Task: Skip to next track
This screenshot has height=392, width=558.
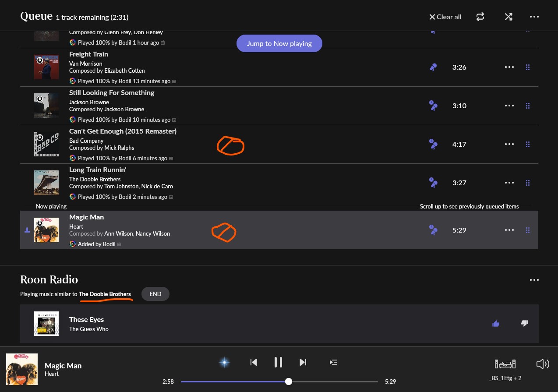Action: (x=303, y=362)
